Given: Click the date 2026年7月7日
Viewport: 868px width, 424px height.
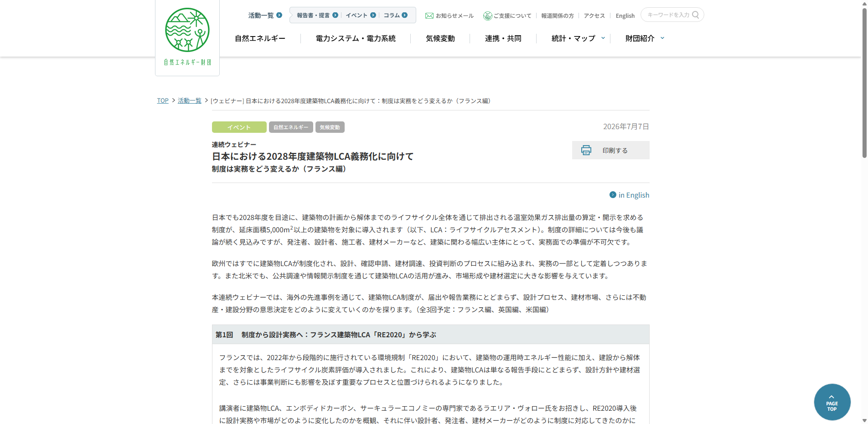Looking at the screenshot, I should (x=626, y=126).
